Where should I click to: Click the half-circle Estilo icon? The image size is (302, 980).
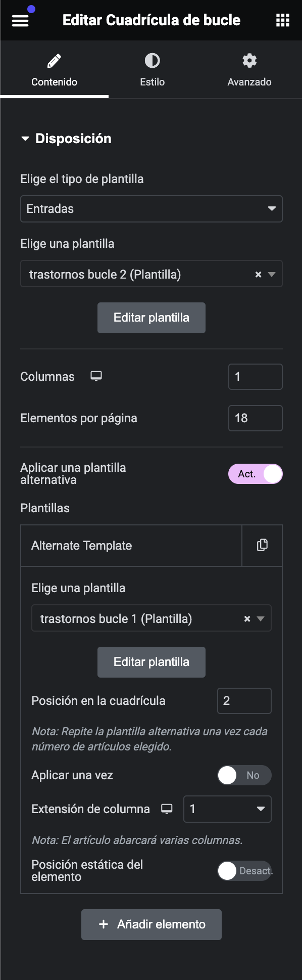(x=152, y=61)
